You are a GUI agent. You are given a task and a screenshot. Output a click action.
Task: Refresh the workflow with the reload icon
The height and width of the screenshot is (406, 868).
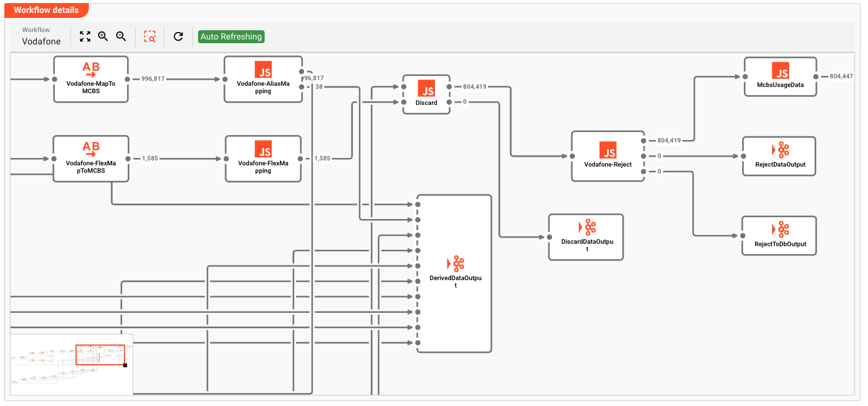tap(178, 36)
